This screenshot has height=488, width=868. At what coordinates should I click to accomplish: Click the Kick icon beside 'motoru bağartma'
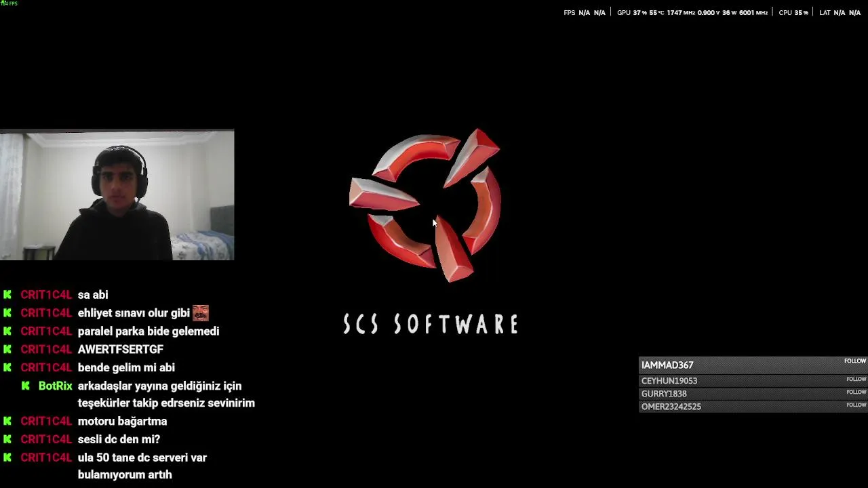(x=7, y=421)
